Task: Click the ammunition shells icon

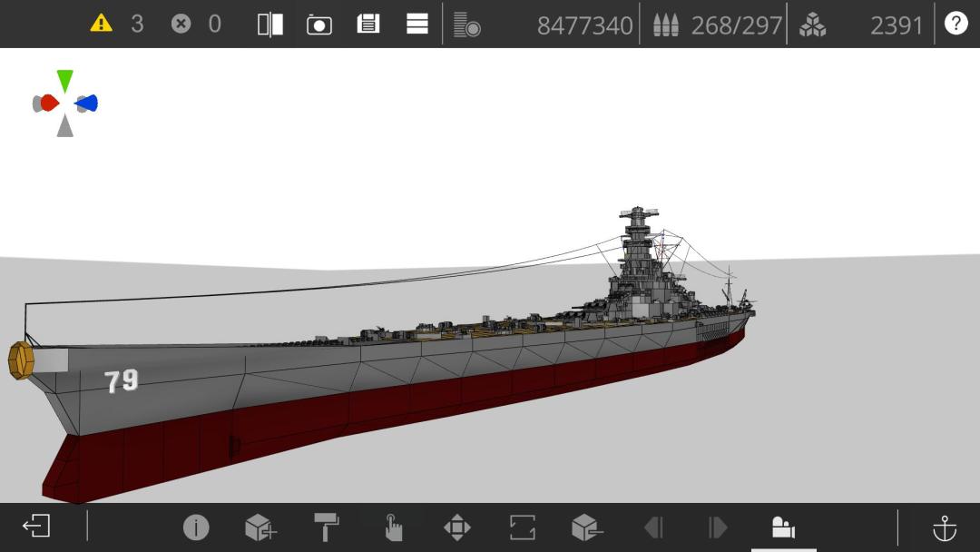Action: tap(666, 25)
